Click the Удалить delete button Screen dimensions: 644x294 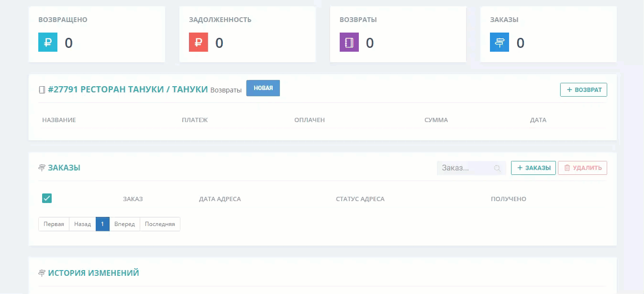click(583, 168)
